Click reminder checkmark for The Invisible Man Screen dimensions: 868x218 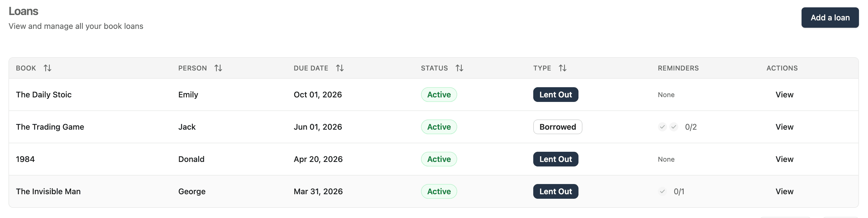tap(662, 192)
